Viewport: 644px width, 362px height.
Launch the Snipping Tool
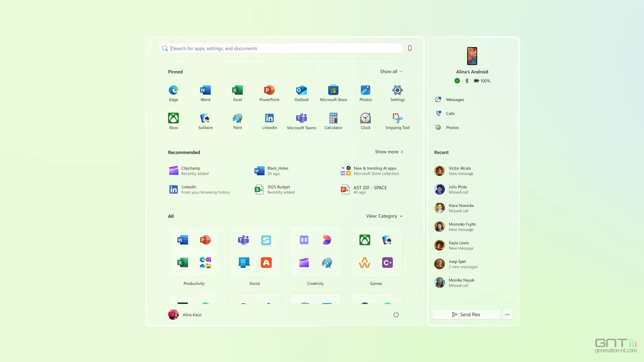pos(398,121)
